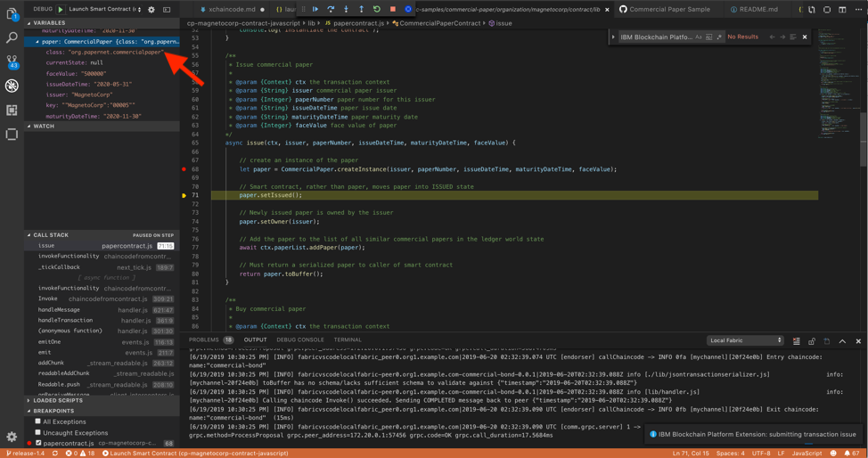Click the editor vertical scrollbar

[x=863, y=138]
